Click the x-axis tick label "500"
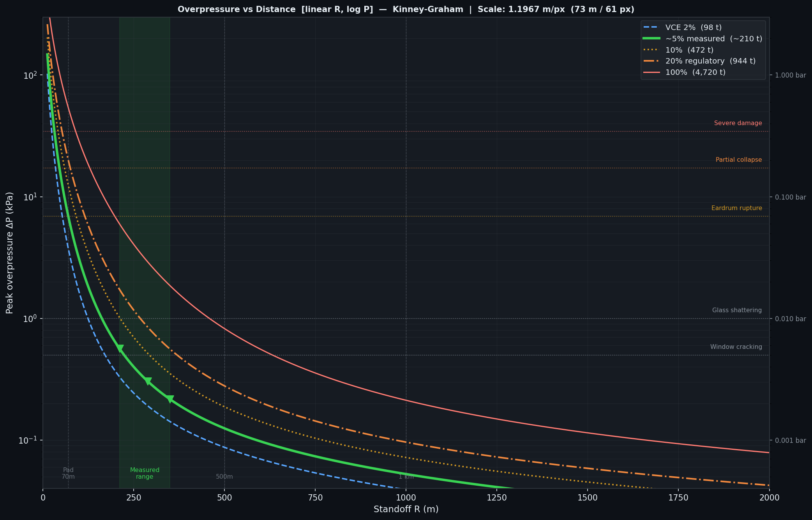812x520 pixels. pos(224,498)
